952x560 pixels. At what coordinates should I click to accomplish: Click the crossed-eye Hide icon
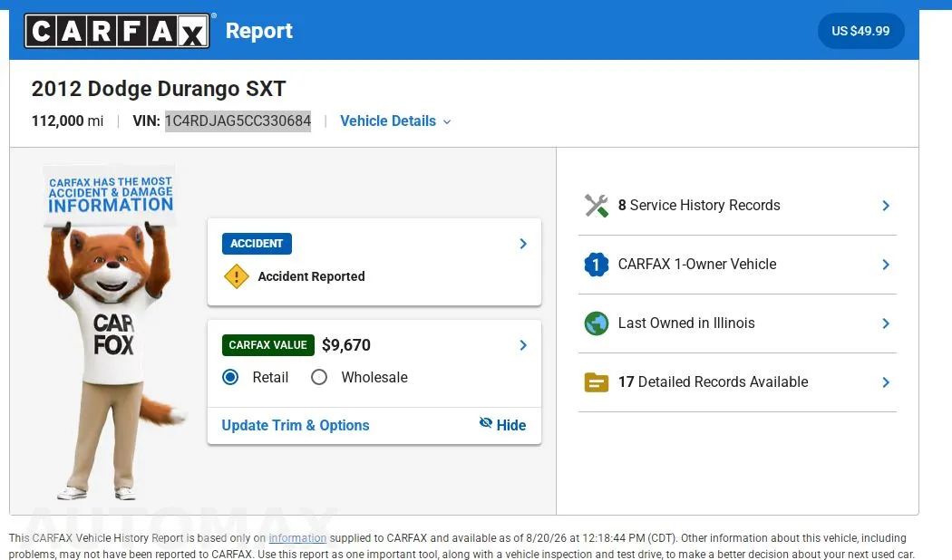coord(486,423)
